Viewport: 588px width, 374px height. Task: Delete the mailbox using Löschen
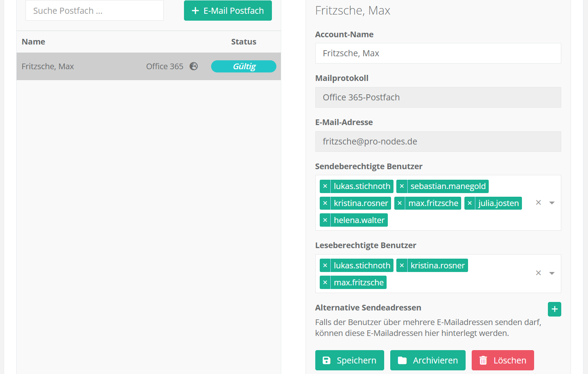[502, 360]
